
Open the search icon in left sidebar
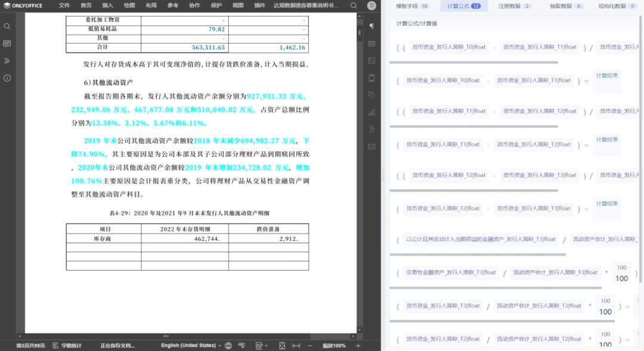[7, 26]
